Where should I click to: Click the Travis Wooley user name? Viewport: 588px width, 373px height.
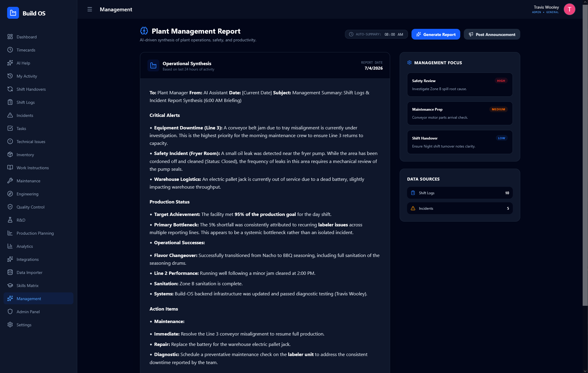[x=546, y=7]
